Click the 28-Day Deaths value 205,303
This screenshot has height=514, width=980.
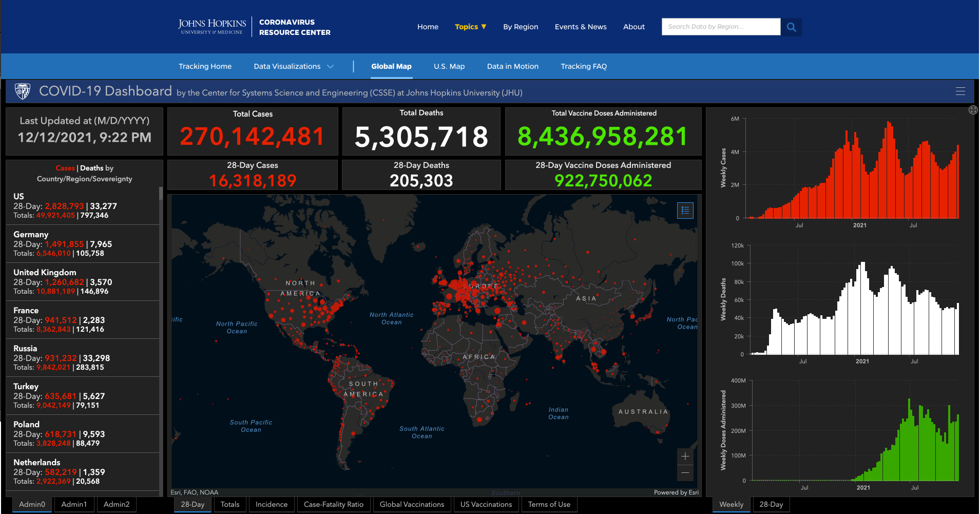pos(421,181)
